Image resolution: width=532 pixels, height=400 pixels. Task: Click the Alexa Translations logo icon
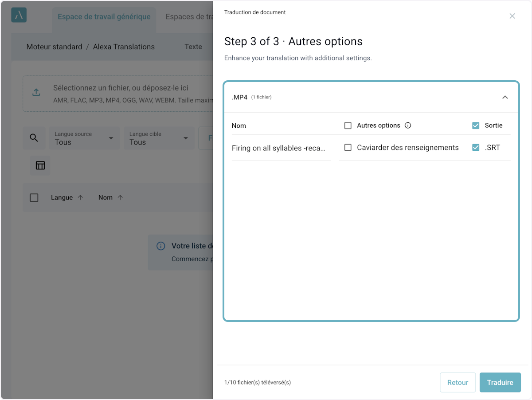tap(19, 15)
